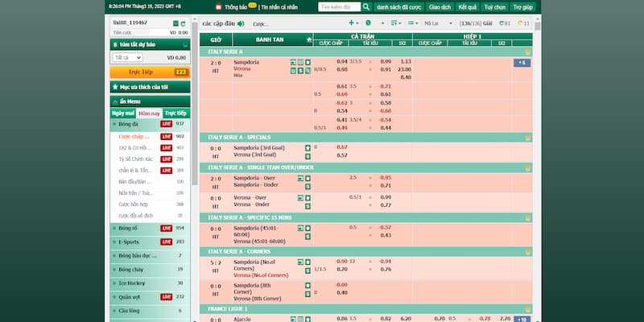This screenshot has height=322, width=644.
Task: Open Trợ giúp menu
Action: 522,7
